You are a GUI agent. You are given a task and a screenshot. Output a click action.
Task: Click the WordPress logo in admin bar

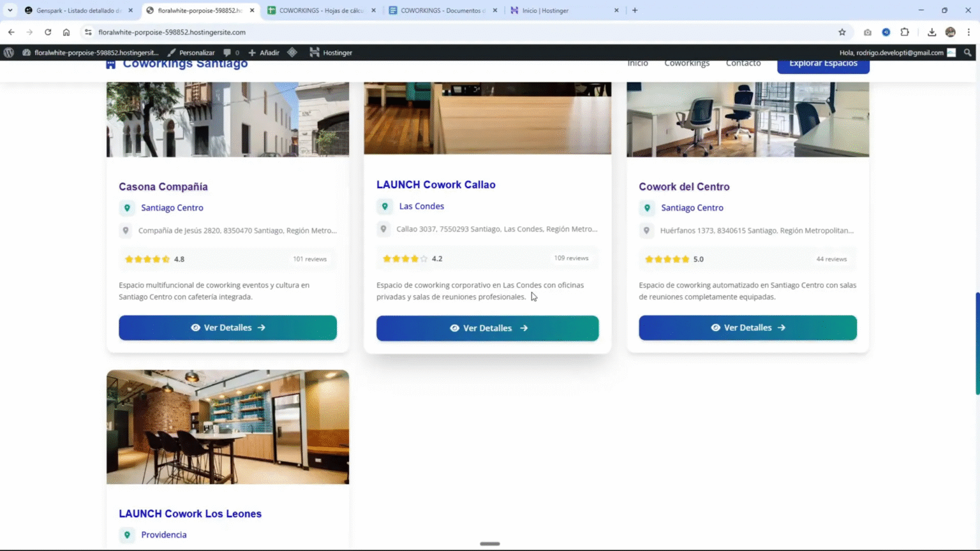click(9, 52)
